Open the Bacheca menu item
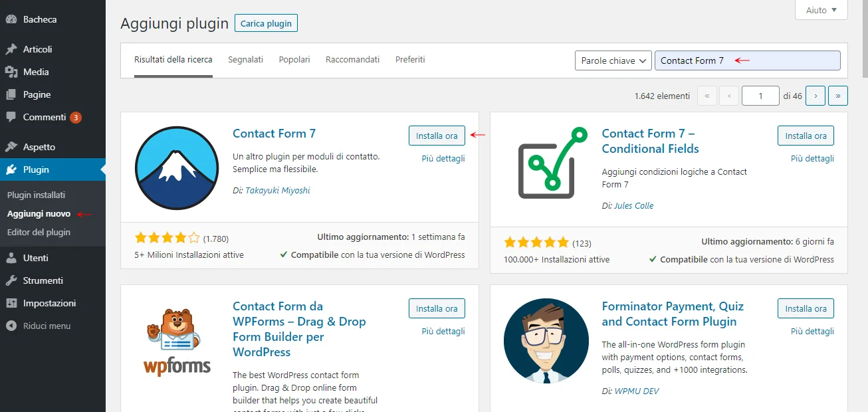 point(53,19)
